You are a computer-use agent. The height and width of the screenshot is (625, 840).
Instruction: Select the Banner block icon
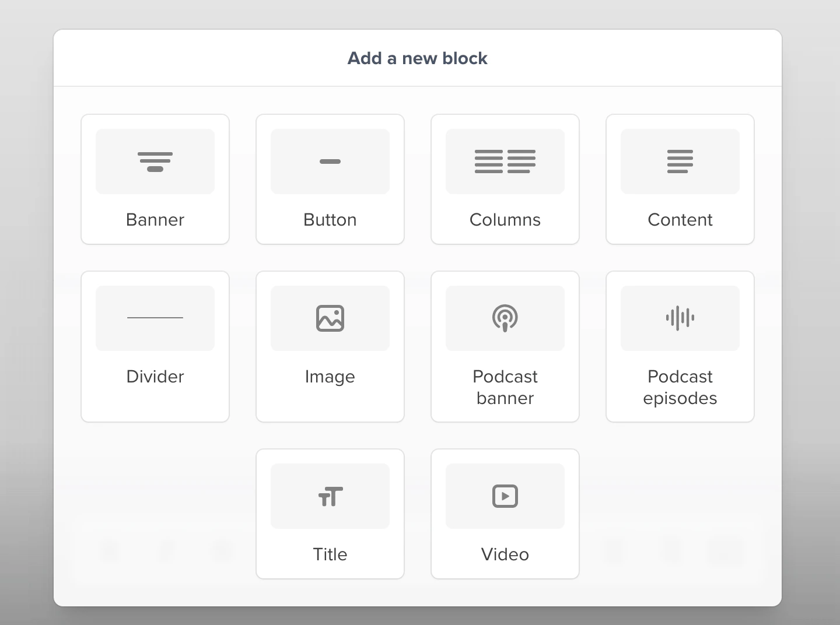(155, 161)
